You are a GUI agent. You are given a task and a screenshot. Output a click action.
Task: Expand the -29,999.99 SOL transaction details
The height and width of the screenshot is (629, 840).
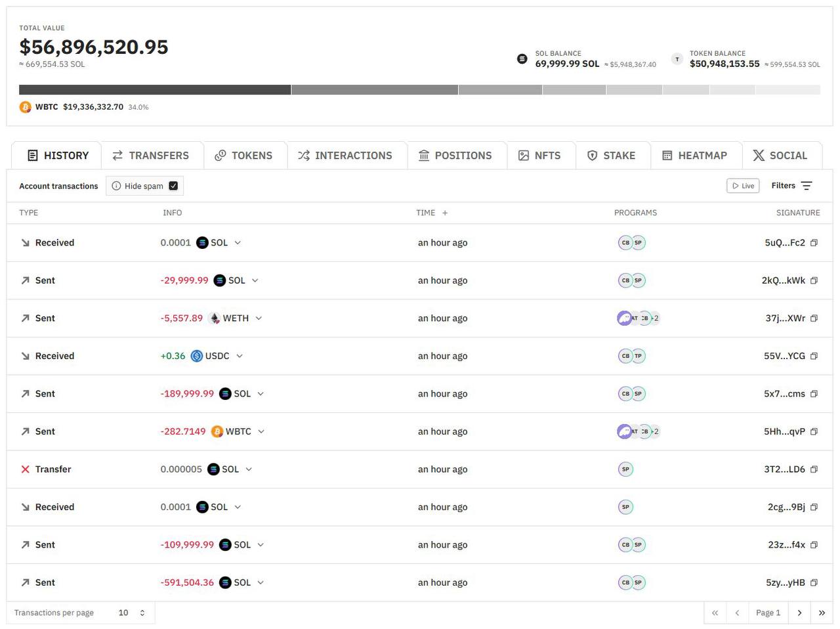point(255,280)
